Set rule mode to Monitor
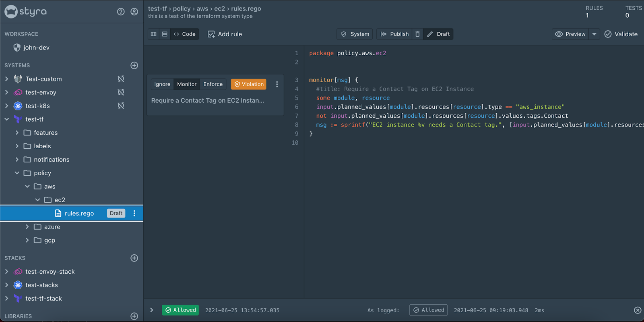The width and height of the screenshot is (644, 322). click(187, 84)
